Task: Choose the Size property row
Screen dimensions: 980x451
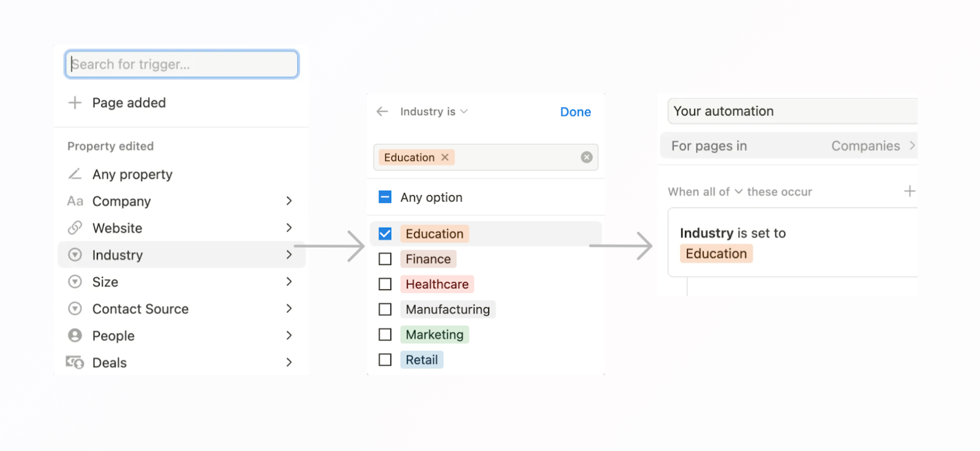Action: tap(181, 282)
